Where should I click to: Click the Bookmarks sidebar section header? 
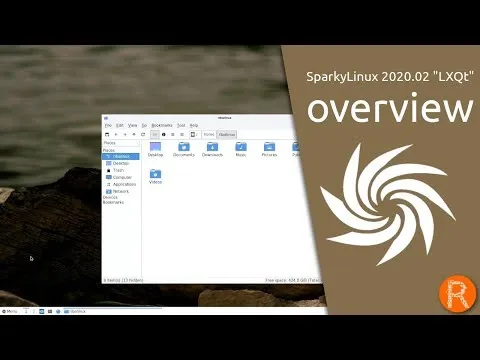(x=113, y=202)
